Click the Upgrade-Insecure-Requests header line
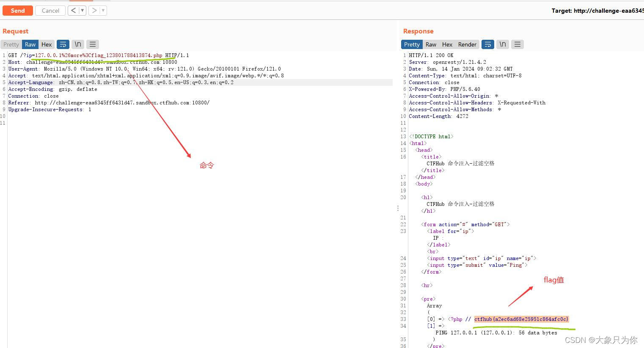The image size is (644, 348). pos(50,110)
